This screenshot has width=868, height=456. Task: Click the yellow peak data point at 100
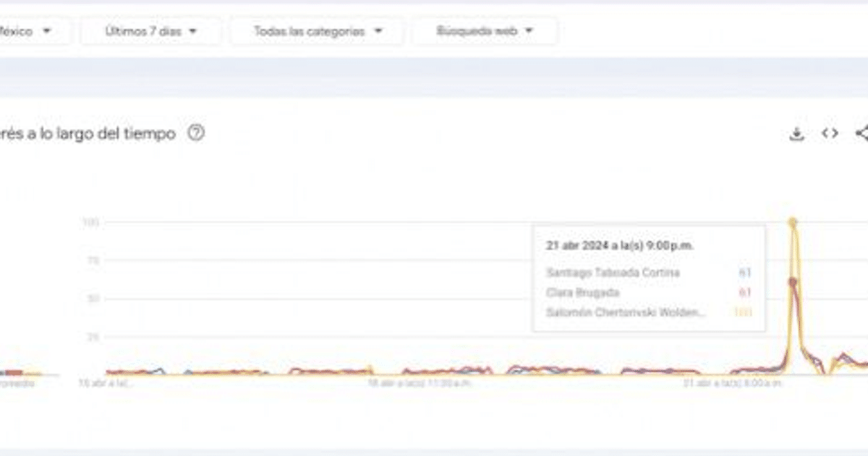793,222
